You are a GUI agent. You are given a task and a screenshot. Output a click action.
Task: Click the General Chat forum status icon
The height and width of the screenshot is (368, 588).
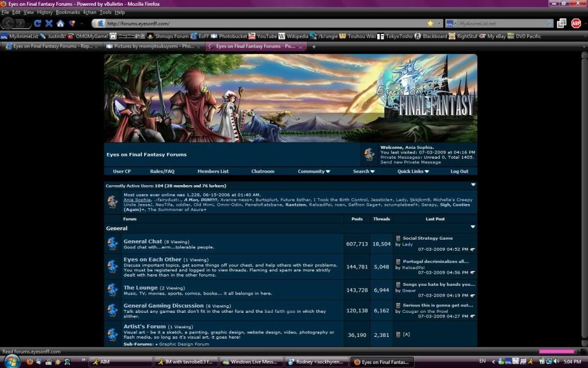coord(113,244)
